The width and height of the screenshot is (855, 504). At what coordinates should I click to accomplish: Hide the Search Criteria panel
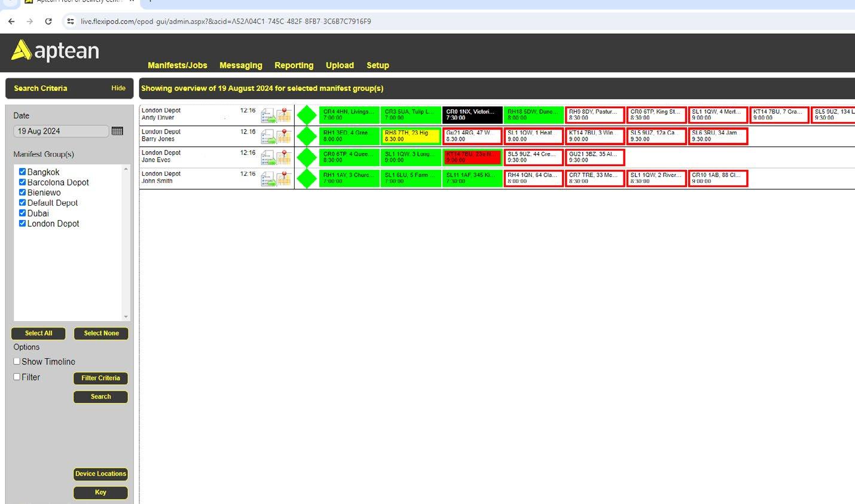click(118, 88)
